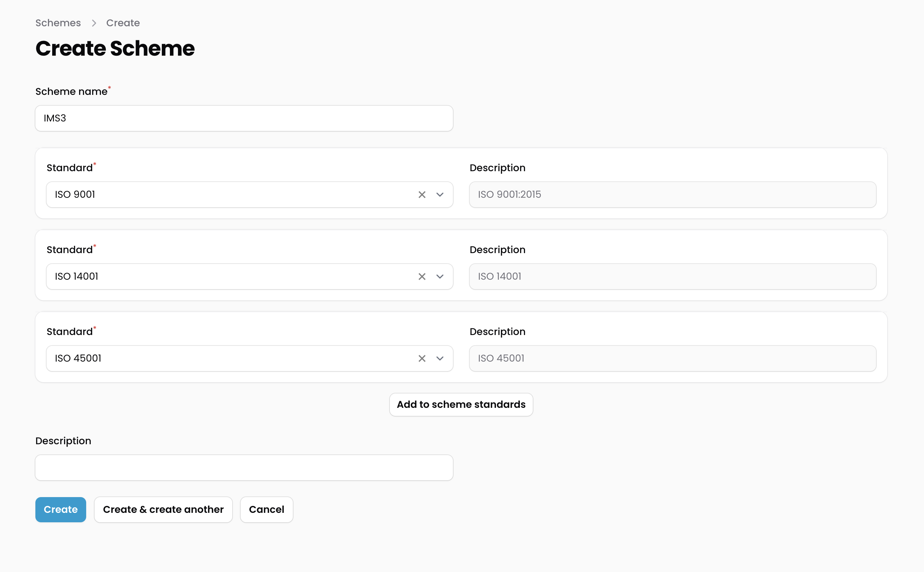Image resolution: width=924 pixels, height=572 pixels.
Task: Expand the ISO 45001 dropdown chevron
Action: point(440,358)
